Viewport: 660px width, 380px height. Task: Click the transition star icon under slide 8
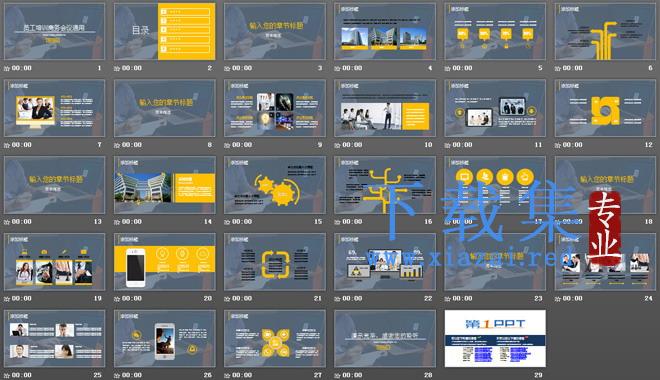tap(117, 145)
